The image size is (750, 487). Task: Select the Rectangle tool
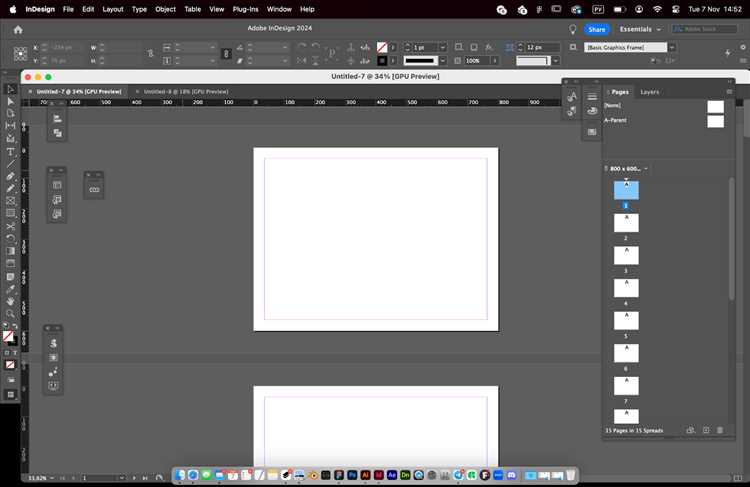tap(11, 213)
